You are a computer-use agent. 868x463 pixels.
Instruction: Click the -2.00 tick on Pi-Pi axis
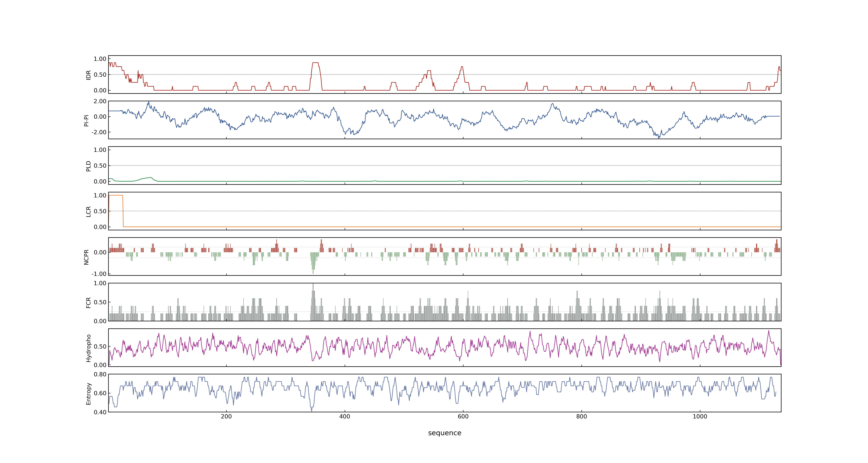coord(99,132)
